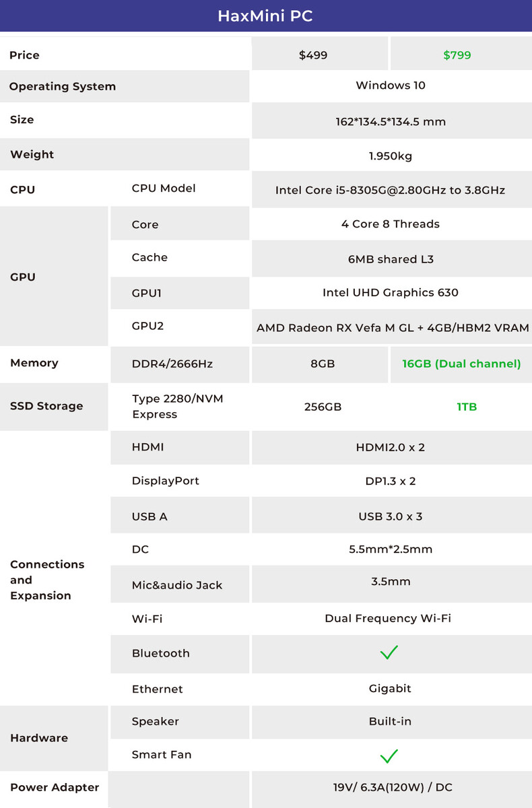Select the Gigabit Ethernet value
Image resolution: width=532 pixels, height=808 pixels.
pyautogui.click(x=390, y=688)
